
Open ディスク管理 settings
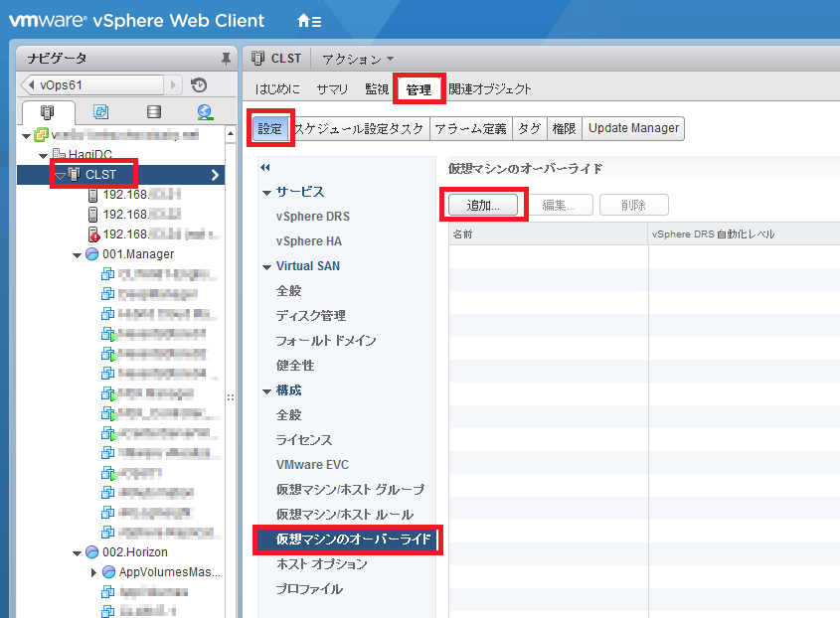[x=311, y=315]
